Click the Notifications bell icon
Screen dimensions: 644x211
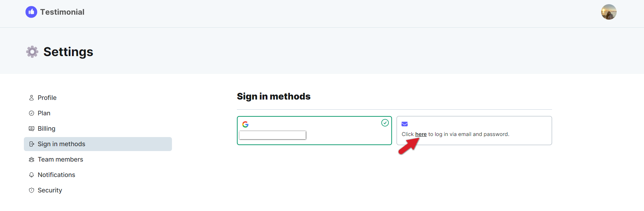(32, 175)
